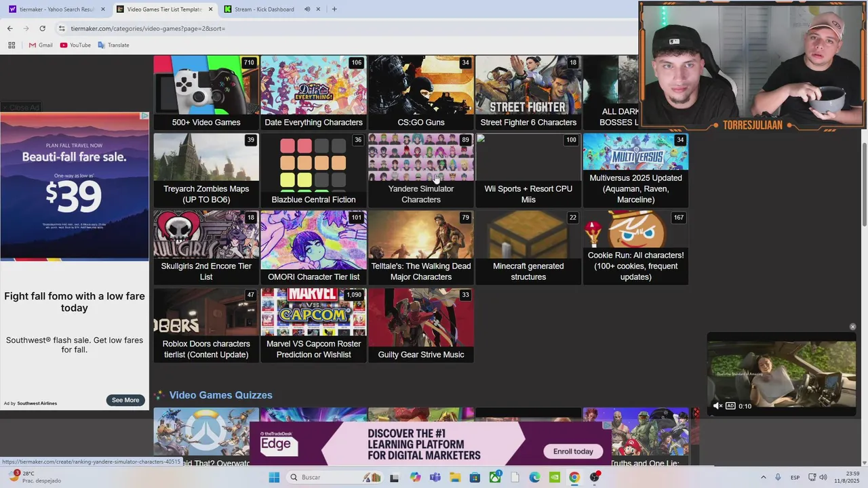The image size is (868, 488).
Task: Open Microsoft Store from the taskbar
Action: pyautogui.click(x=475, y=477)
